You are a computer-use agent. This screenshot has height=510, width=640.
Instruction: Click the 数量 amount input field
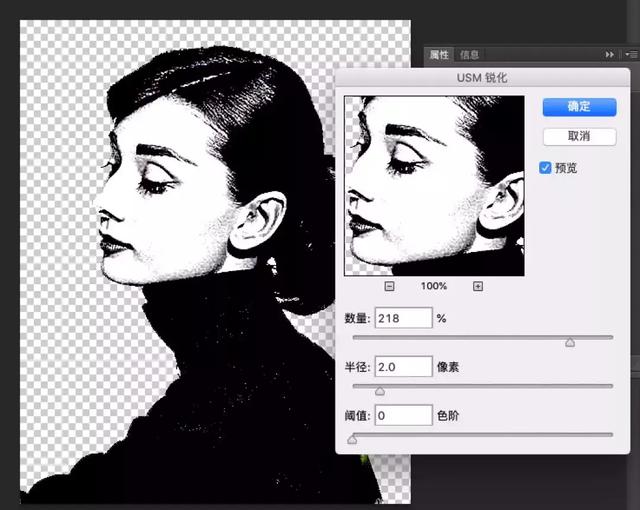pos(403,318)
